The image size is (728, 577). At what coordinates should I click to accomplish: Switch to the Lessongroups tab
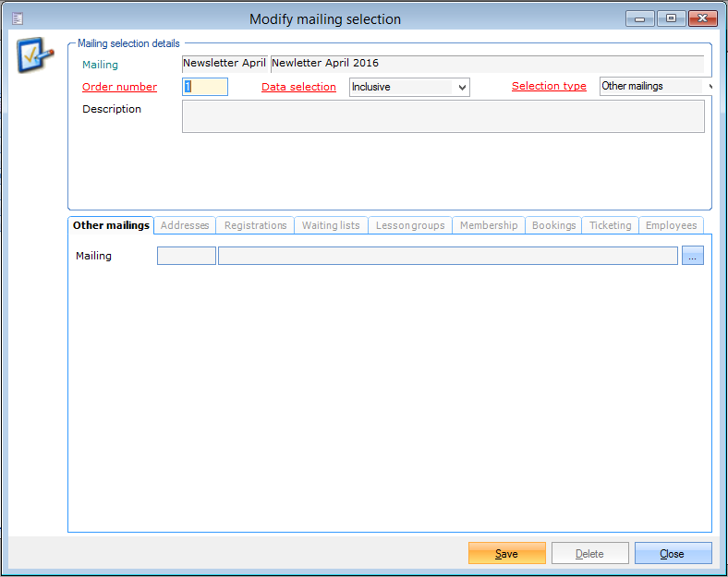410,225
